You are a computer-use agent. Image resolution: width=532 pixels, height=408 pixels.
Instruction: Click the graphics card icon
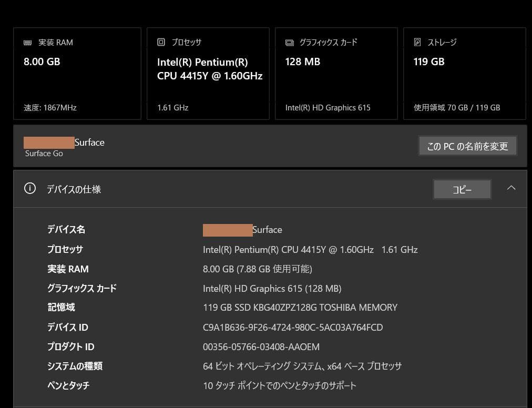[x=290, y=43]
